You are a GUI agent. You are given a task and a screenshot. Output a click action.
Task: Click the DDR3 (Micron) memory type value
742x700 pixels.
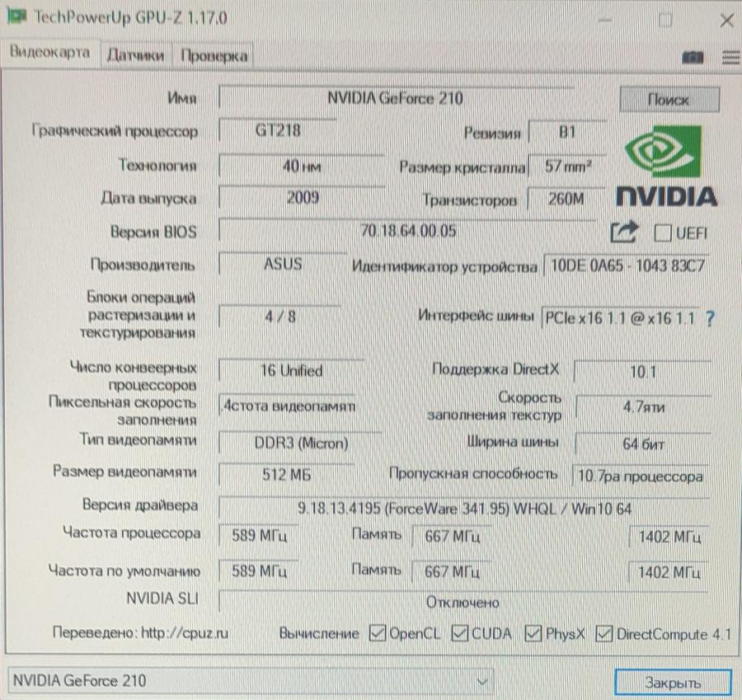tap(300, 443)
